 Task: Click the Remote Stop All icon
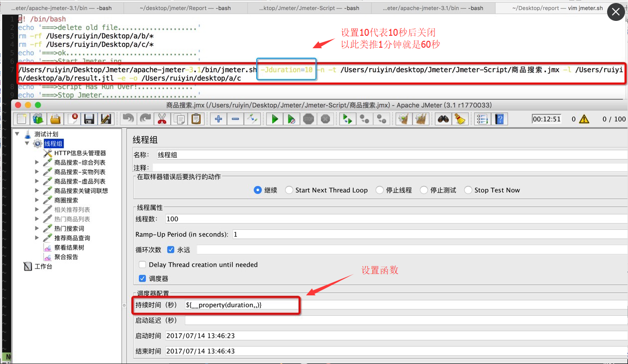[x=365, y=119]
